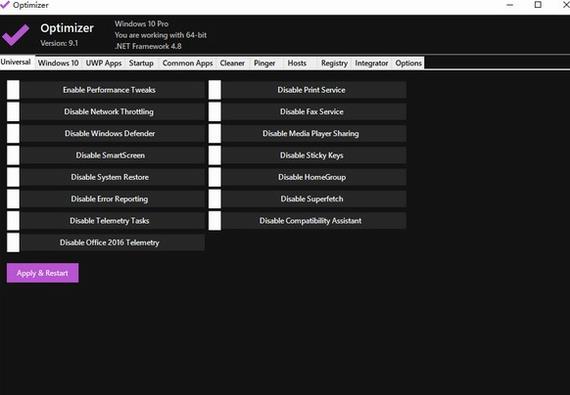This screenshot has width=570, height=395.
Task: Select the Registry tab
Action: (x=334, y=63)
